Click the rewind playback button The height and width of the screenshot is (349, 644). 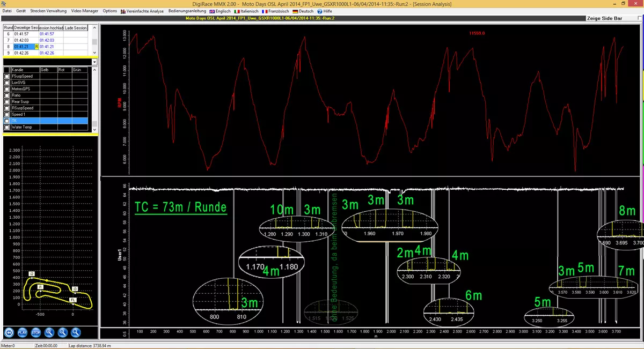pyautogui.click(x=9, y=332)
